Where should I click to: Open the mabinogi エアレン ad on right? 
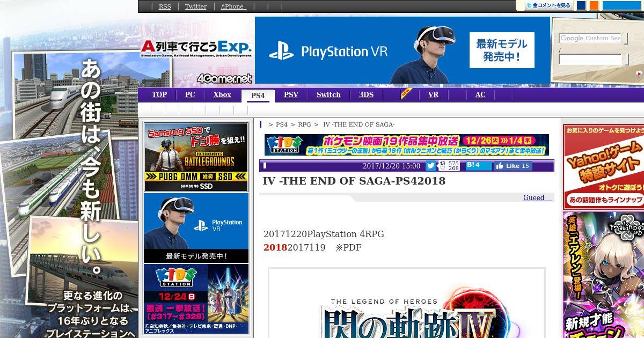(603, 275)
